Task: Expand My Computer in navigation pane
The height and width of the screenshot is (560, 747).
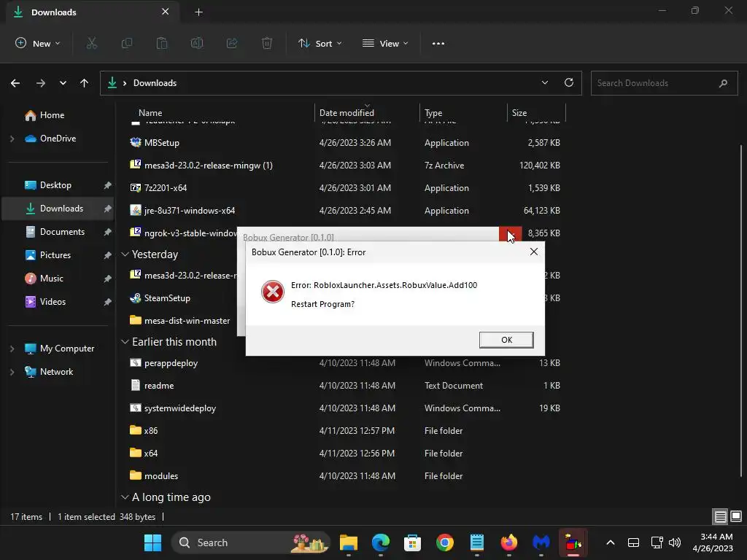Action: point(12,349)
